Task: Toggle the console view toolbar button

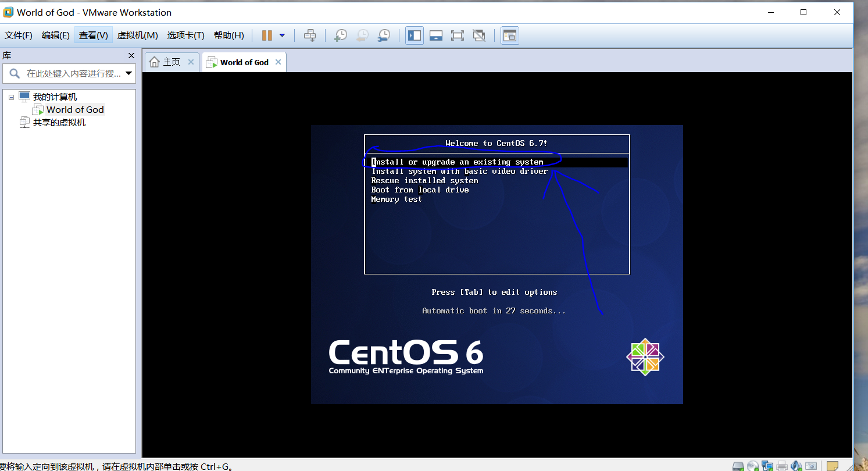Action: click(510, 35)
